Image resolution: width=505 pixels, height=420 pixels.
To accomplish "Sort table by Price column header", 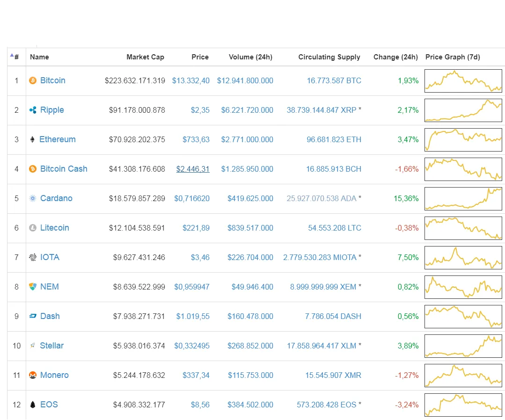I will (x=200, y=57).
